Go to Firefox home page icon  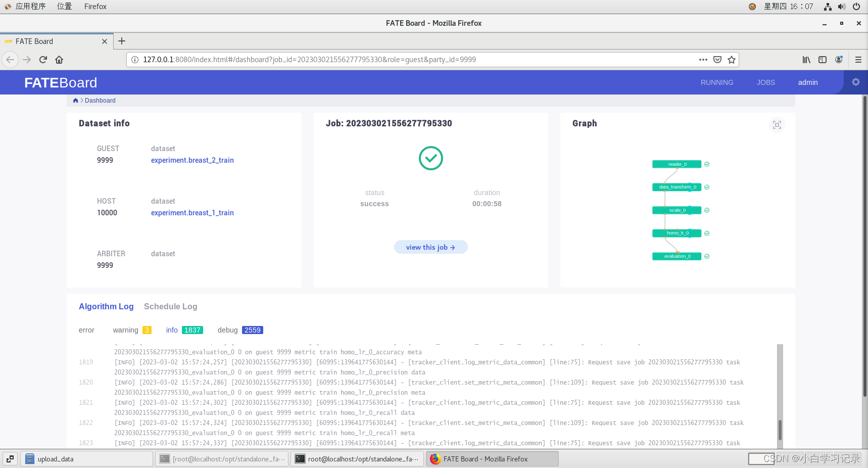click(59, 60)
